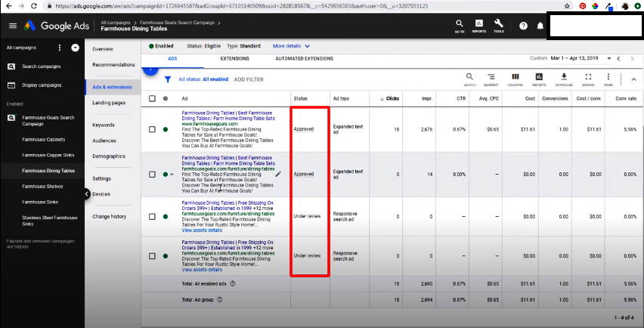Screen dimensions: 644x328
Task: Click the filter funnel icon
Action: (x=168, y=79)
